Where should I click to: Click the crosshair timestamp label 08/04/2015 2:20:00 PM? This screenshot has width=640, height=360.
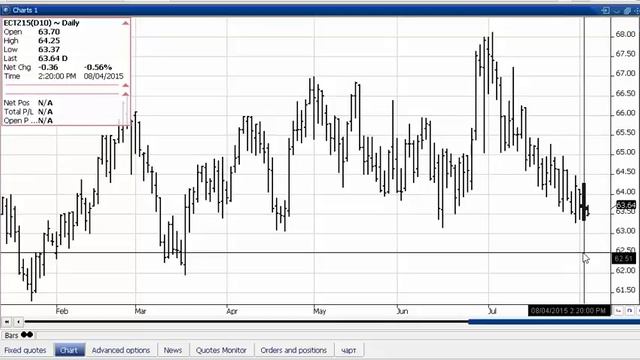point(569,311)
